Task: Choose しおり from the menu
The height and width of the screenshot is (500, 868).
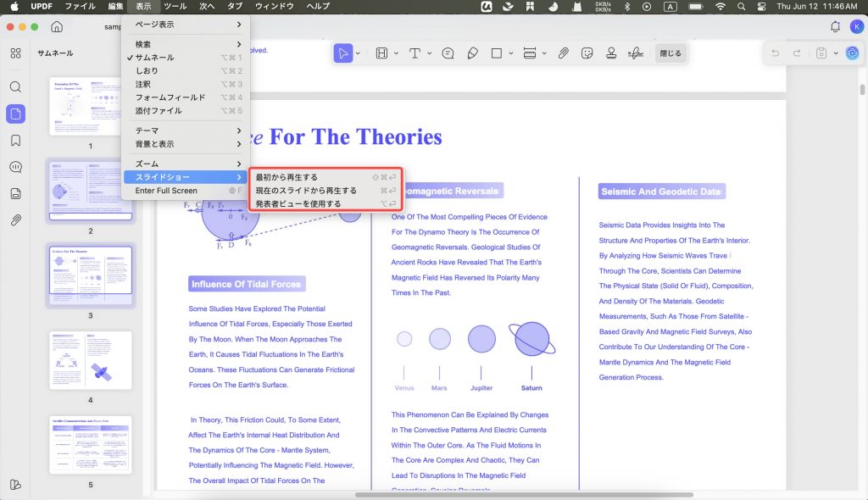Action: coord(186,71)
